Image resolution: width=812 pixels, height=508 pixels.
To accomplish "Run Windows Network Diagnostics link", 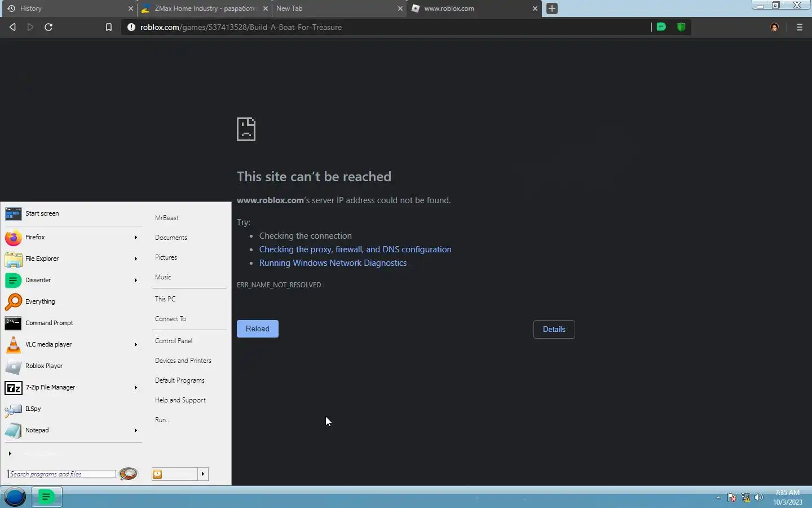I will [333, 263].
